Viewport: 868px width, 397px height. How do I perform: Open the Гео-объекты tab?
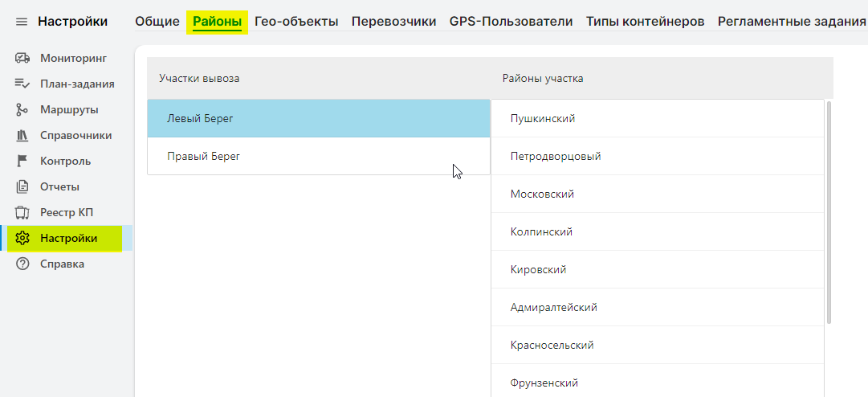click(x=296, y=22)
